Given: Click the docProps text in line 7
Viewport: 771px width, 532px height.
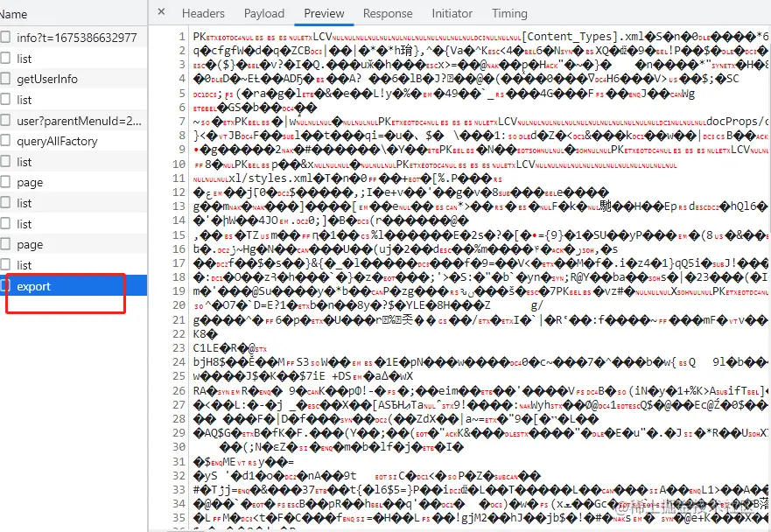Looking at the screenshot, I should [732, 121].
